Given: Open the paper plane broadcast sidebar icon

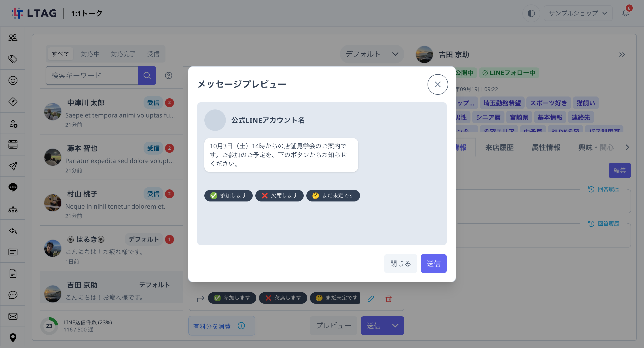Looking at the screenshot, I should point(13,166).
